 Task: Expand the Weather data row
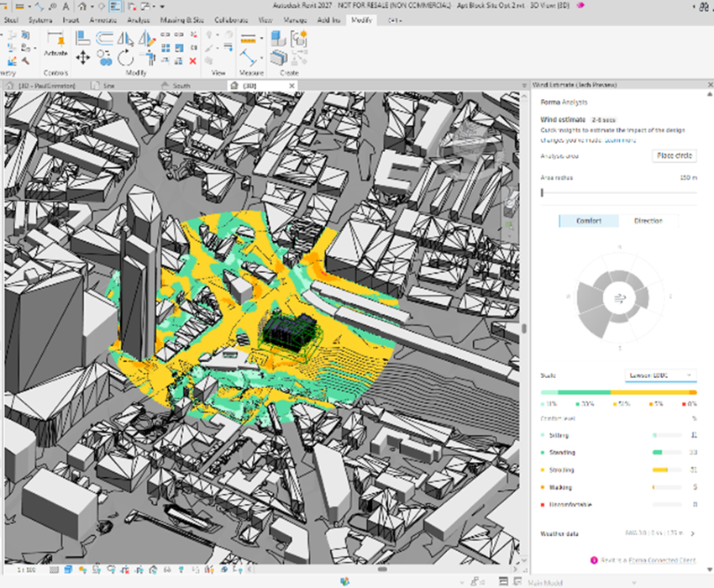coord(692,533)
